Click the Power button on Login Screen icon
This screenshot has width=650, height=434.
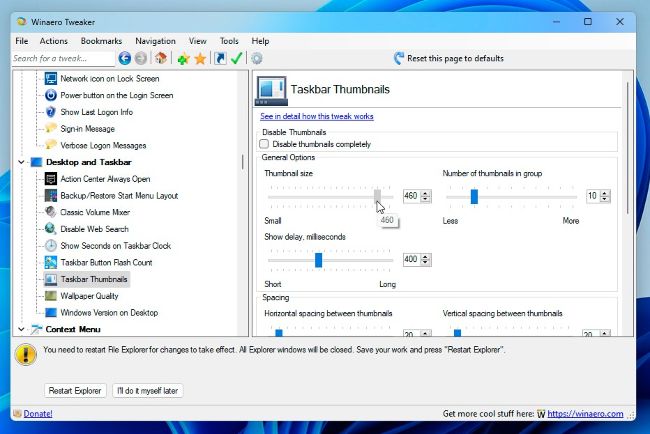pos(51,95)
